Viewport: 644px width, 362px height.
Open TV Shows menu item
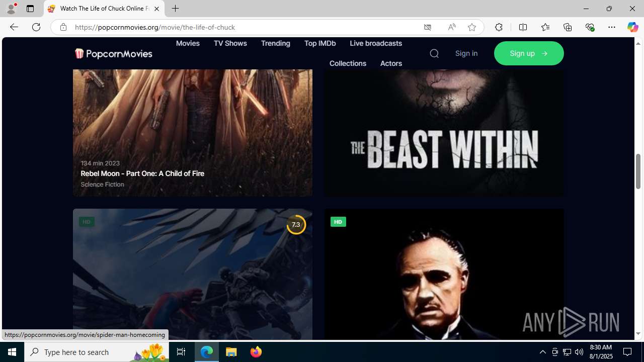click(x=230, y=43)
